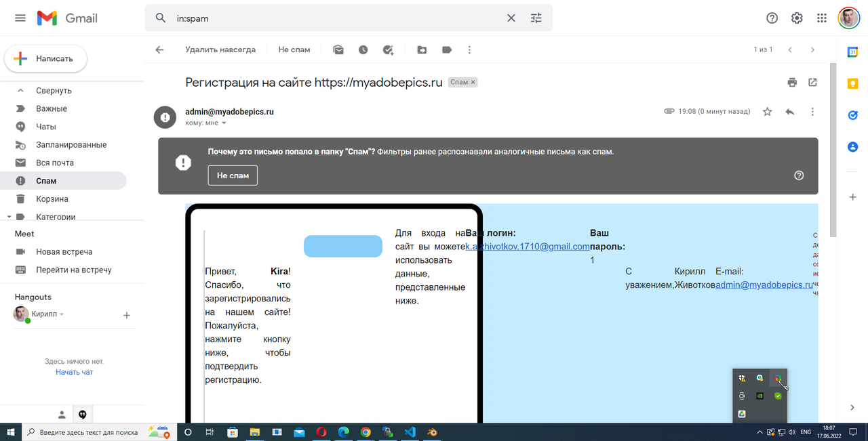Print the email
Screen dimensions: 868x441
pyautogui.click(x=792, y=83)
